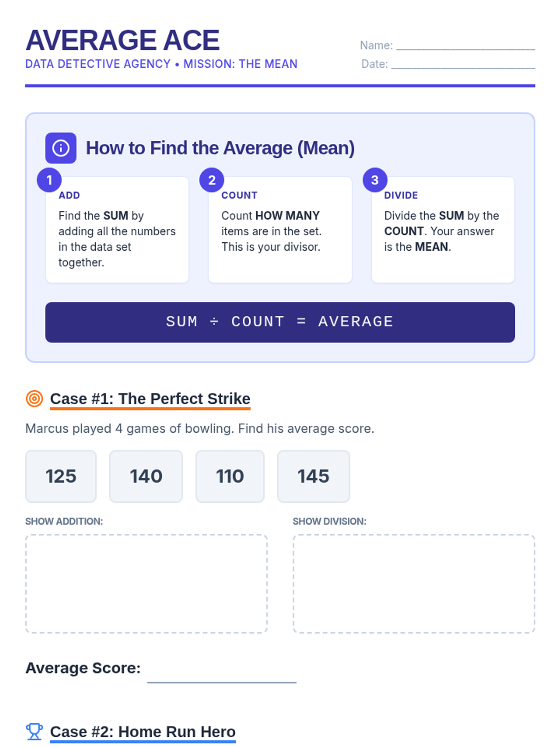Select the 145 score tile
The height and width of the screenshot is (747, 560).
pos(314,476)
